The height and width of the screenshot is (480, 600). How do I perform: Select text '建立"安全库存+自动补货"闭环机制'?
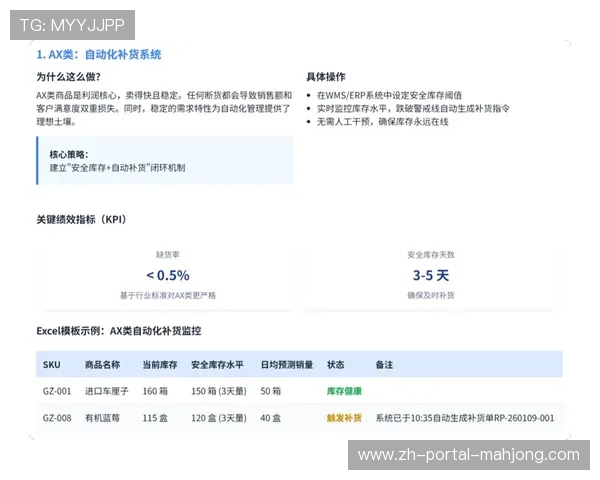click(117, 168)
